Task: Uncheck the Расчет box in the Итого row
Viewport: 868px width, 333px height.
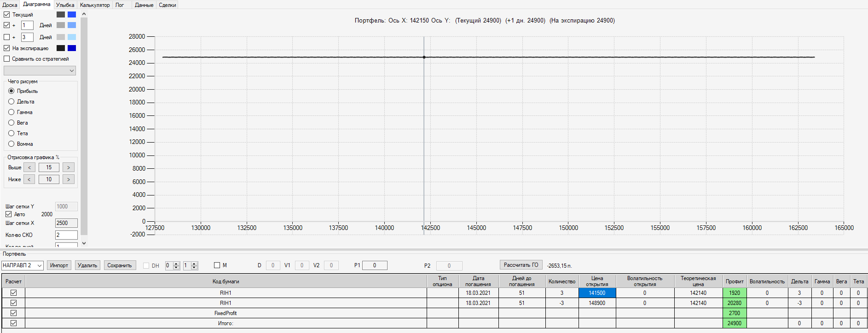Action: click(14, 323)
